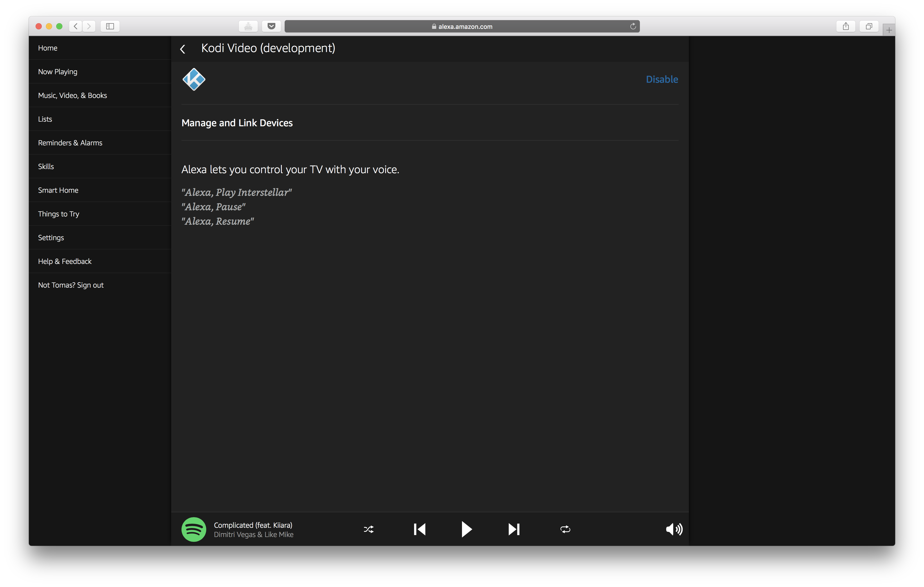Toggle the Safari sidebar button
This screenshot has width=924, height=587.
pyautogui.click(x=110, y=27)
